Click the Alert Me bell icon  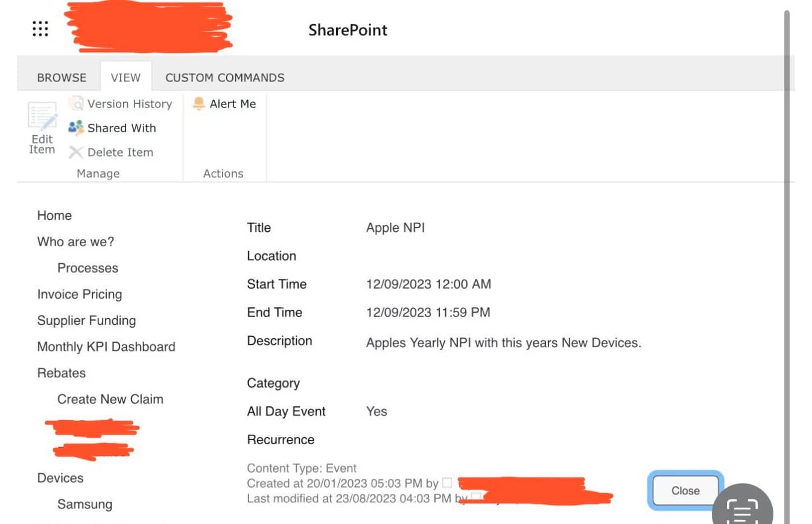(x=198, y=104)
